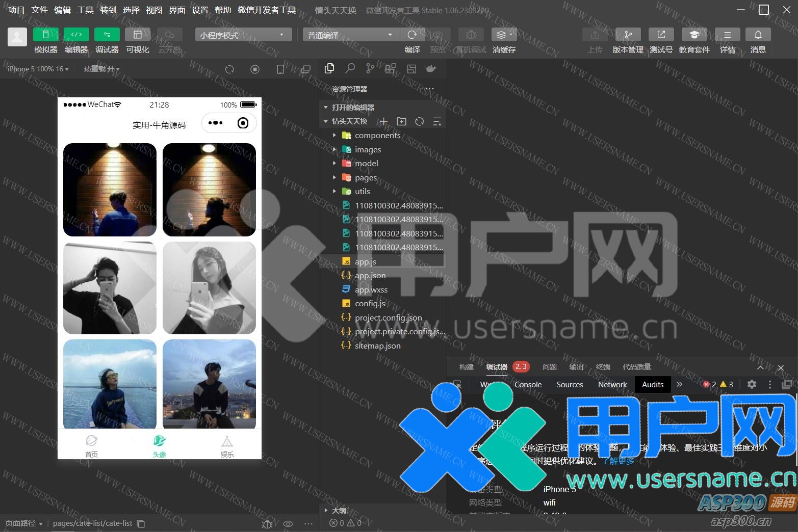
Task: Toggle the 调试器 debugger panel button
Action: [x=107, y=35]
